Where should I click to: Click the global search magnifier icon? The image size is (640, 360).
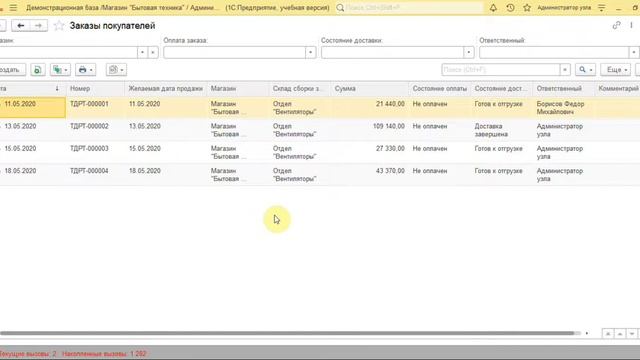[340, 8]
